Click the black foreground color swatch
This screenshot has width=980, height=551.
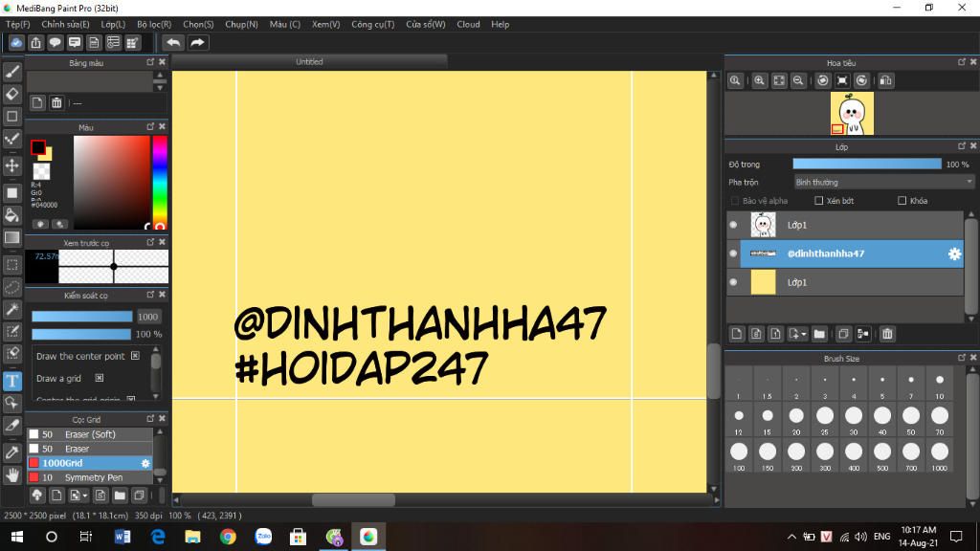point(38,147)
